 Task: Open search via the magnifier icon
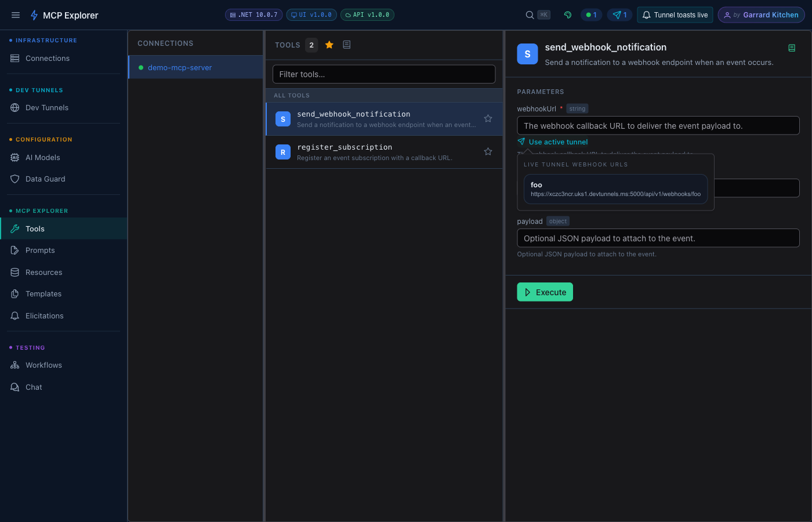point(530,15)
